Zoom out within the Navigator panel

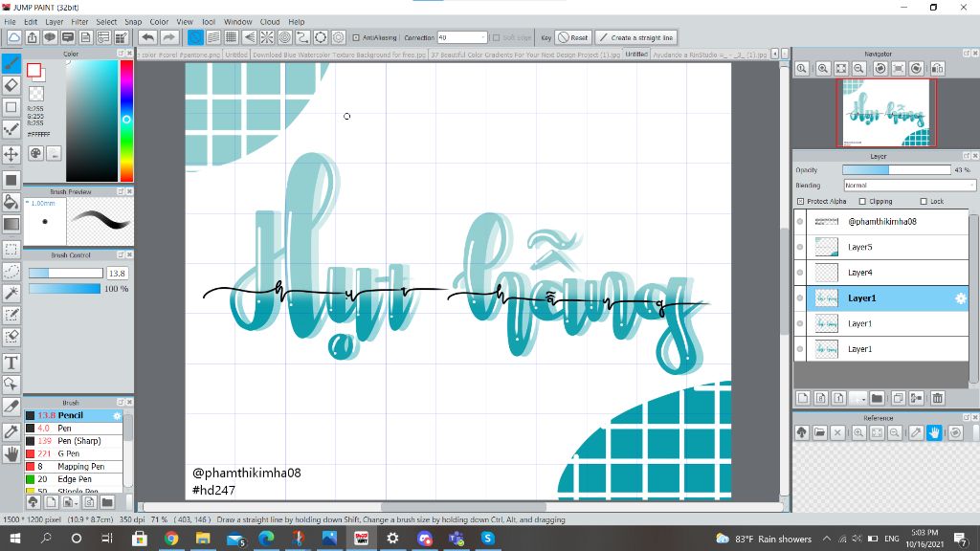pos(858,69)
